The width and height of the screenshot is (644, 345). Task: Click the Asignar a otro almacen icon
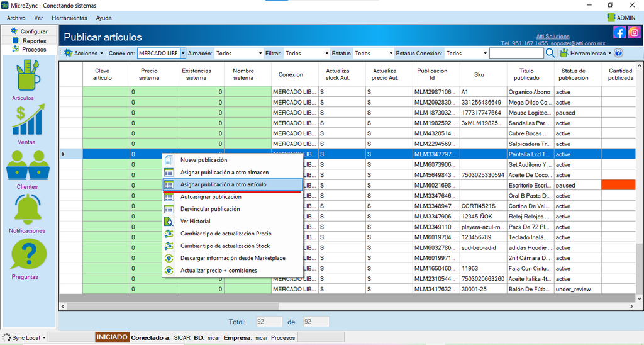point(169,172)
